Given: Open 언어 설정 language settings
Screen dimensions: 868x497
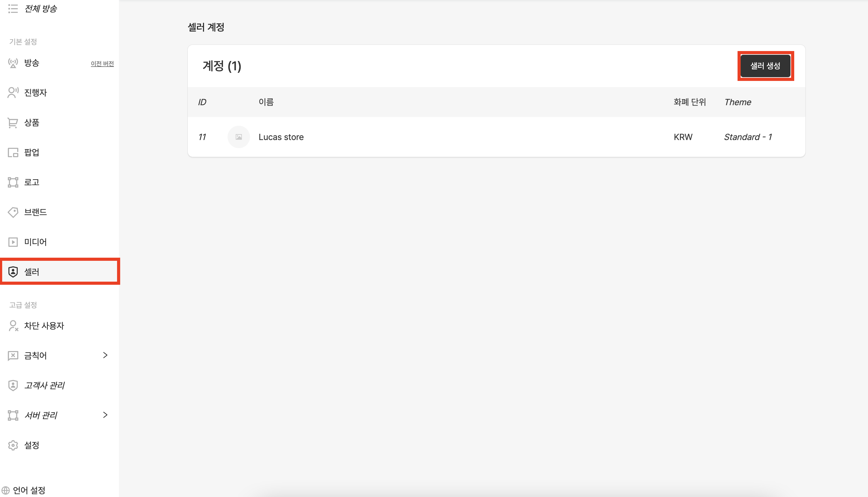Looking at the screenshot, I should (29, 490).
